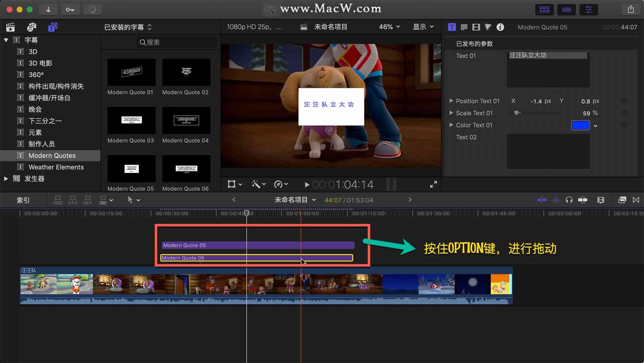
Task: Click the Text 01 input field
Action: point(548,69)
